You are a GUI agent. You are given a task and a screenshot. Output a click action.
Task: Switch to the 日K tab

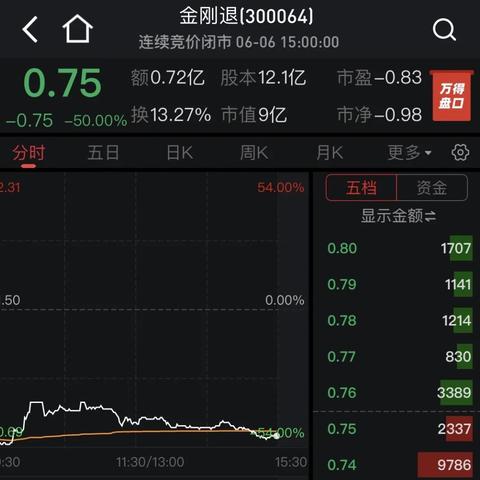180,153
